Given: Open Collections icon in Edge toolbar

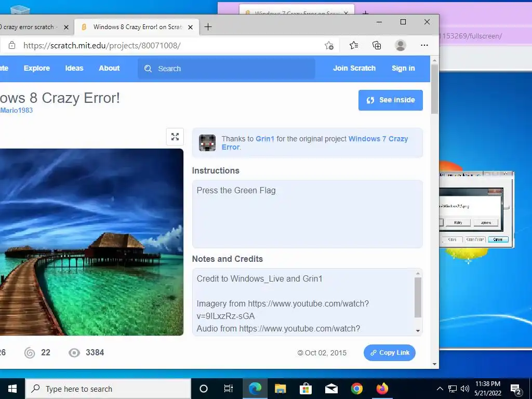Looking at the screenshot, I should [377, 45].
